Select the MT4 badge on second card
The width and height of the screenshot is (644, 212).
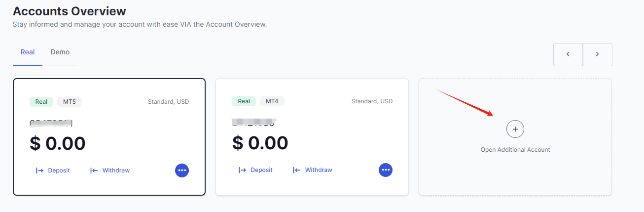coord(272,101)
